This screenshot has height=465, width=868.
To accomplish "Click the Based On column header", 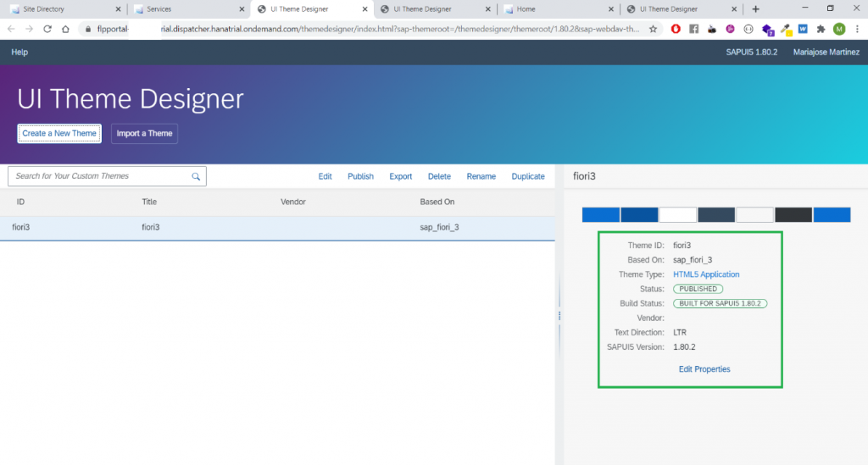I will (437, 202).
